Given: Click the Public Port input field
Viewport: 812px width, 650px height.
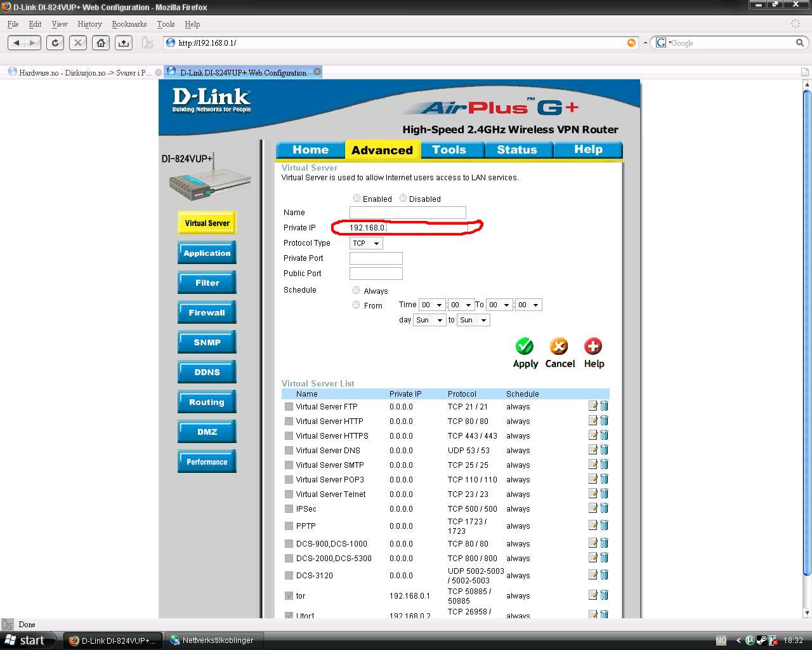Looking at the screenshot, I should tap(376, 274).
